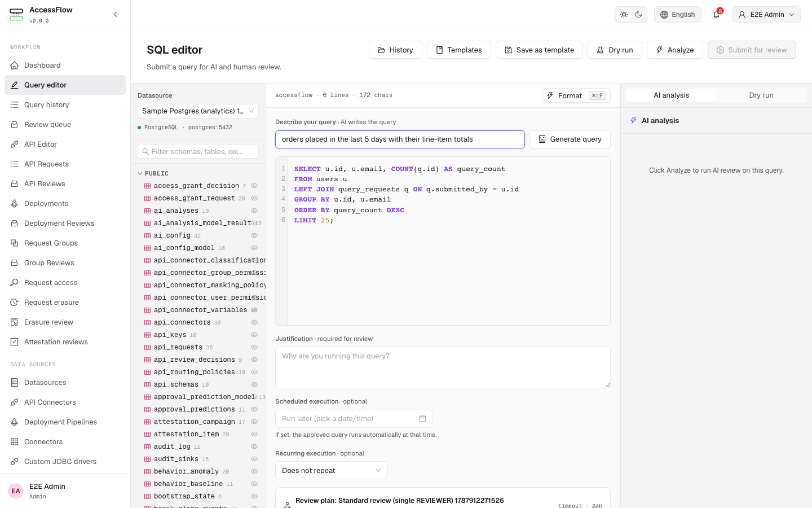Click the AccessFlow logo icon

pyautogui.click(x=16, y=15)
